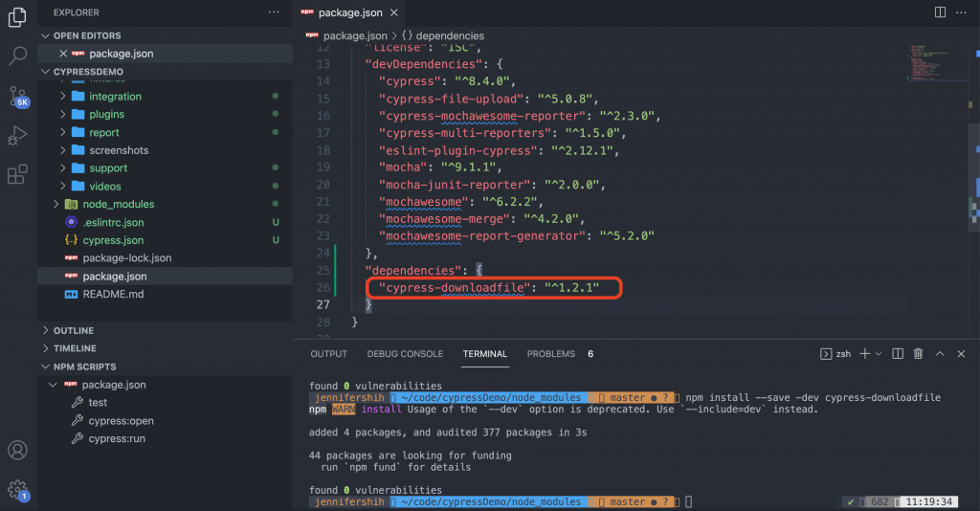
Task: Split the editor to the right
Action: (x=940, y=12)
